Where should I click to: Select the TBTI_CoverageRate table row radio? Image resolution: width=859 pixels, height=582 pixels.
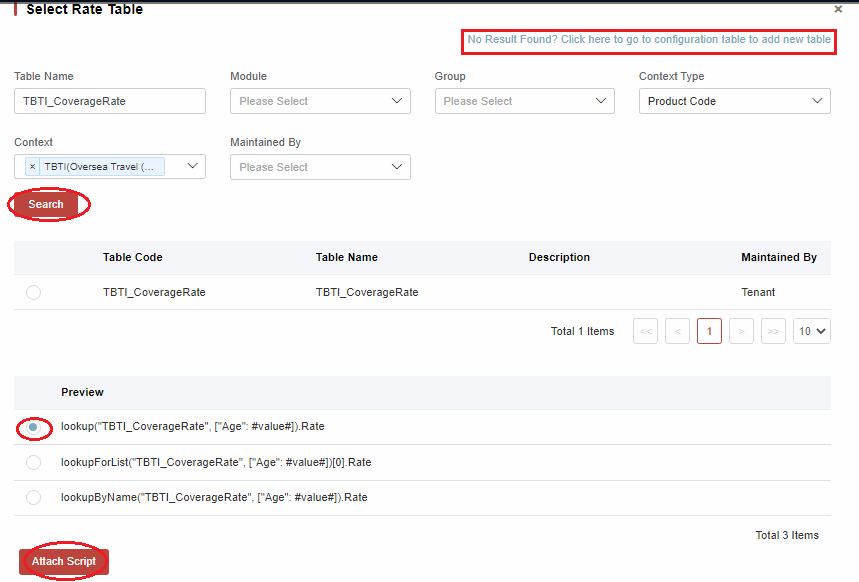coord(33,292)
